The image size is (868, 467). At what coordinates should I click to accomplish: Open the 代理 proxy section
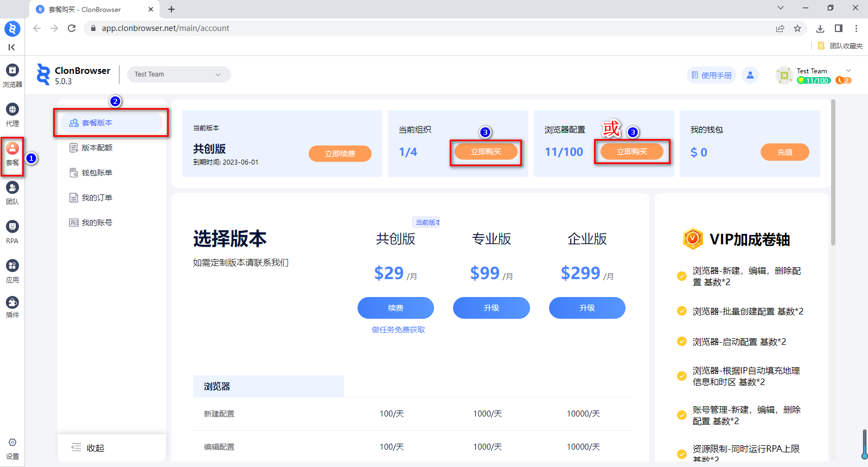coord(12,115)
